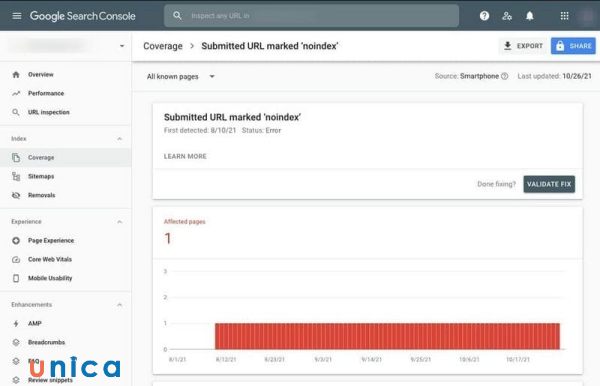Collapse the Enhancements section

pyautogui.click(x=119, y=305)
